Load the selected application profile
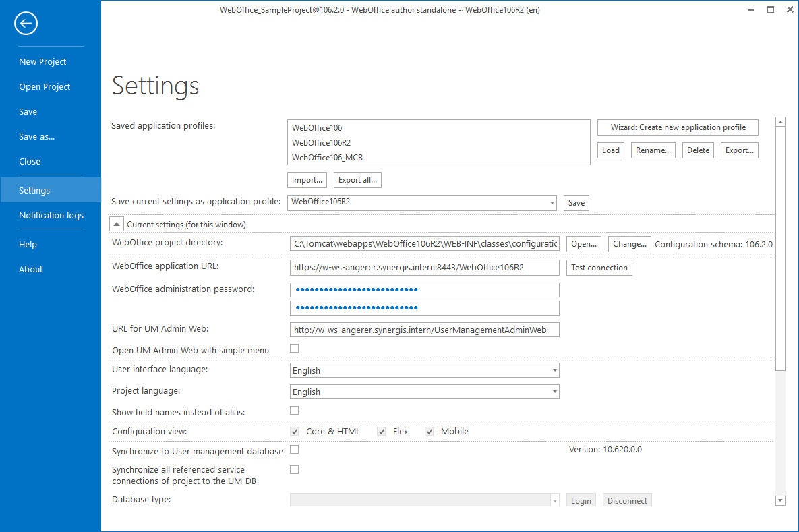The image size is (799, 532). coord(610,150)
